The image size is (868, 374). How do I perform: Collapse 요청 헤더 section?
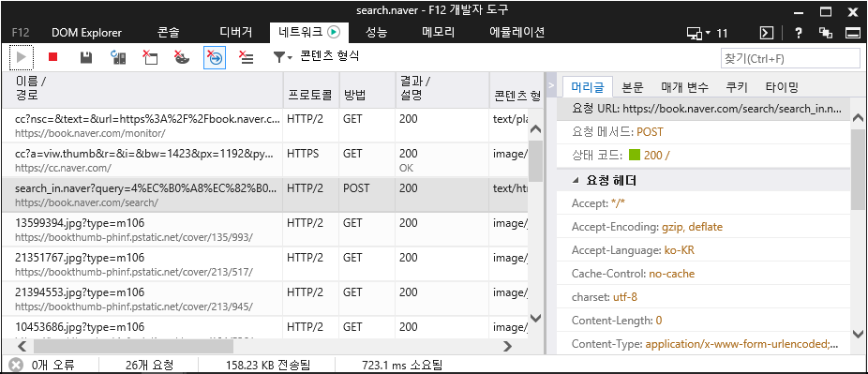(576, 180)
